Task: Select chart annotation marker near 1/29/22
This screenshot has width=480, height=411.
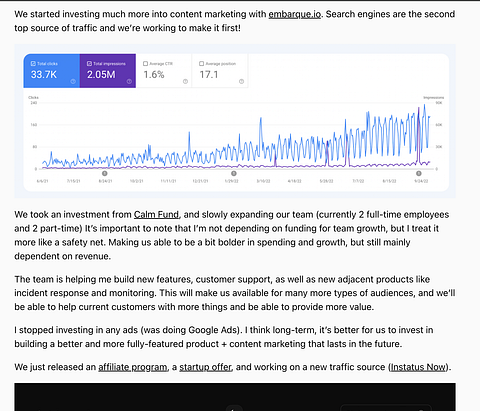Action: pyautogui.click(x=234, y=173)
